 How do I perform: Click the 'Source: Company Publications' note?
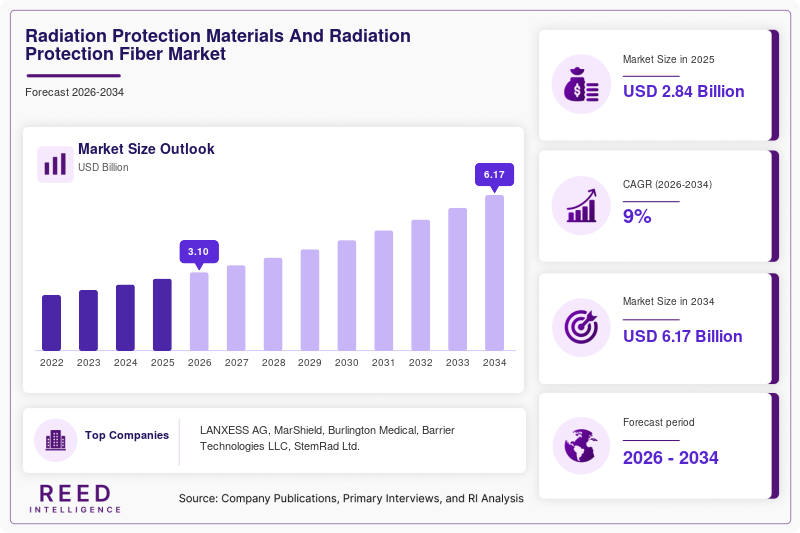tap(351, 498)
